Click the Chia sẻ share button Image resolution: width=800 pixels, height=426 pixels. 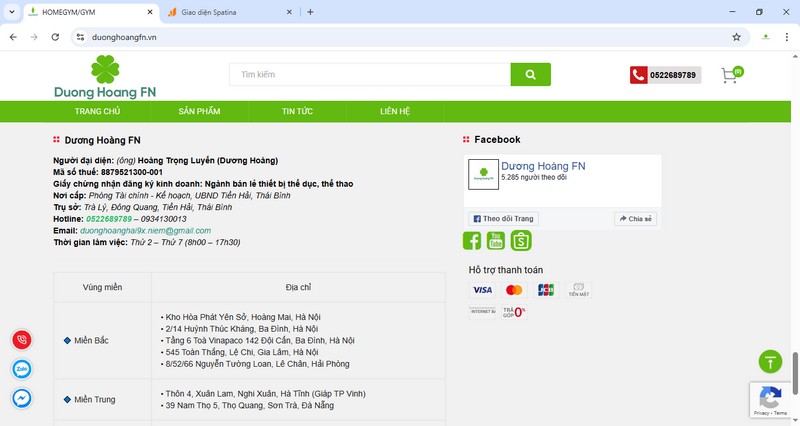tap(635, 218)
